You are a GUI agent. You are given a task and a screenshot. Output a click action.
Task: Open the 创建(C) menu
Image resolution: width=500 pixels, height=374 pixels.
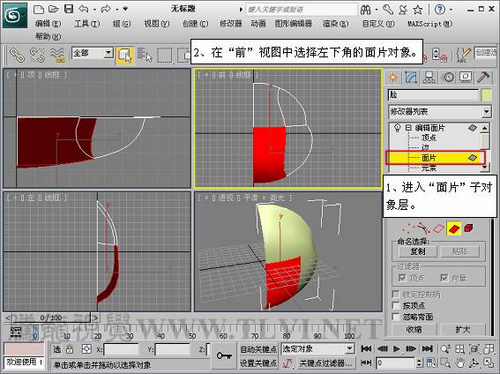click(x=195, y=24)
